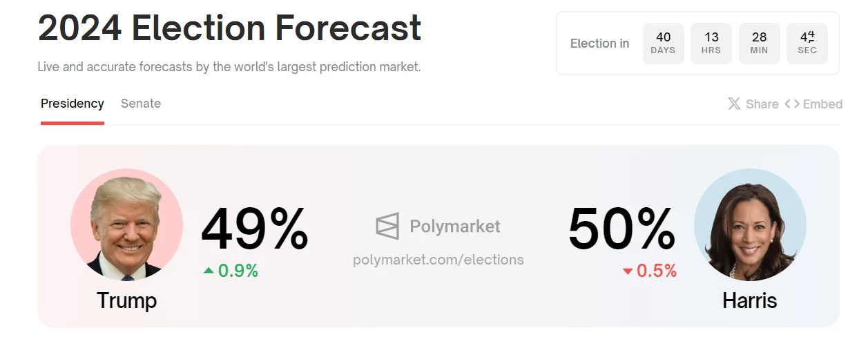Viewport: 868px width, 346px height.
Task: Click the red down arrow under 50%
Action: point(628,271)
